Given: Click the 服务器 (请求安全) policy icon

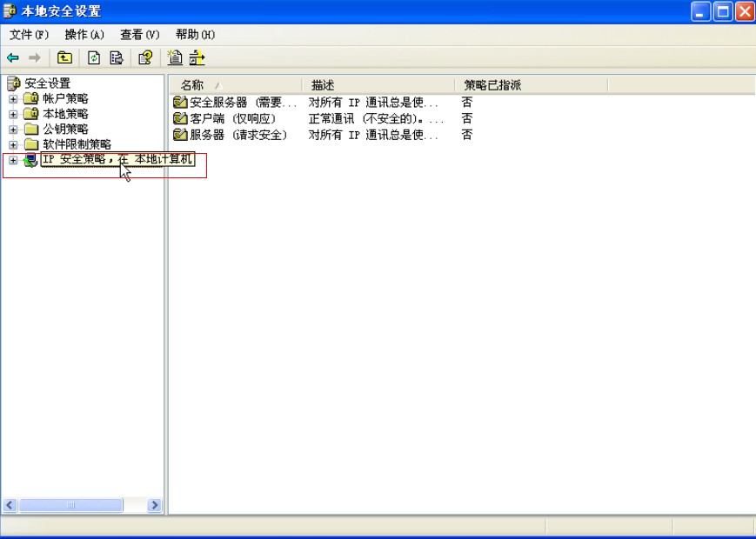Looking at the screenshot, I should [180, 135].
